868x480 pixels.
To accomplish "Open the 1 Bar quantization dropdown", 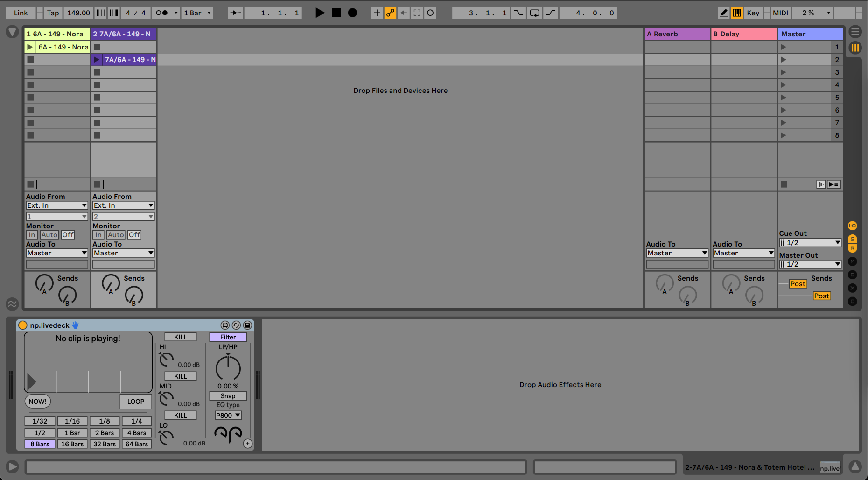I will [197, 13].
